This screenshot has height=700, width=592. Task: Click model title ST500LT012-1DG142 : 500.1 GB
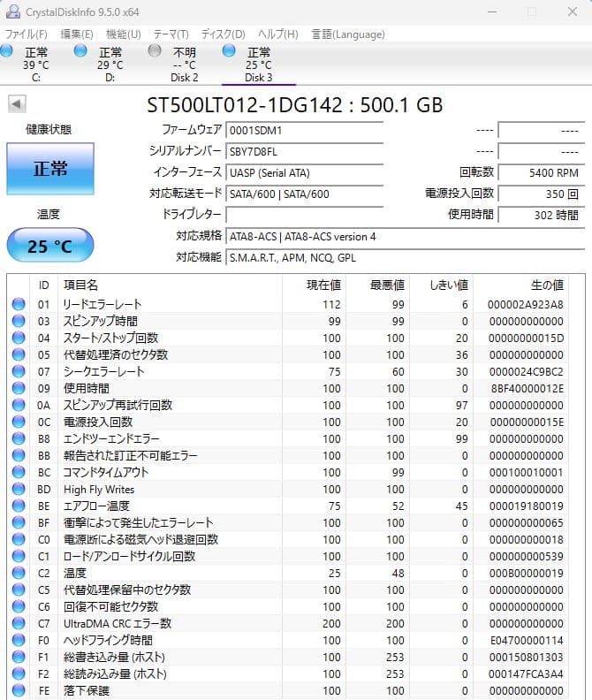pyautogui.click(x=295, y=105)
